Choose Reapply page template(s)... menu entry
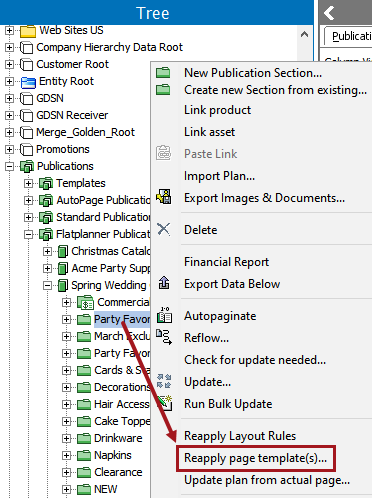This screenshot has width=372, height=498. point(255,458)
